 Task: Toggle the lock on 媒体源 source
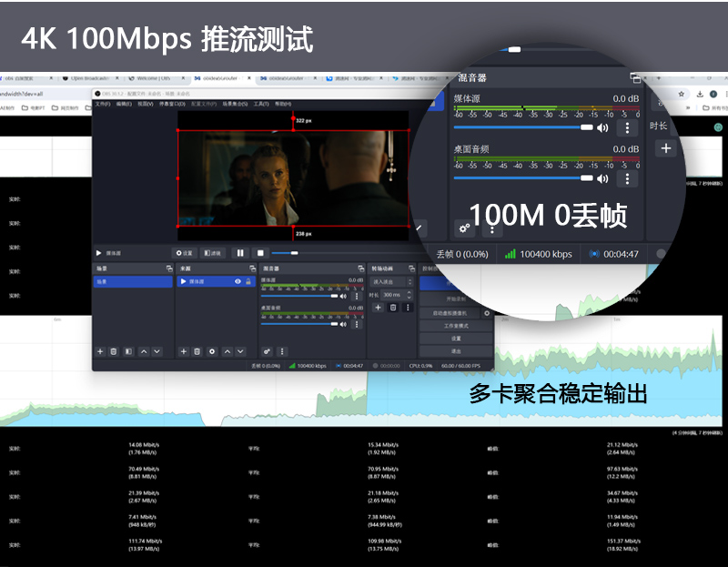pyautogui.click(x=248, y=282)
